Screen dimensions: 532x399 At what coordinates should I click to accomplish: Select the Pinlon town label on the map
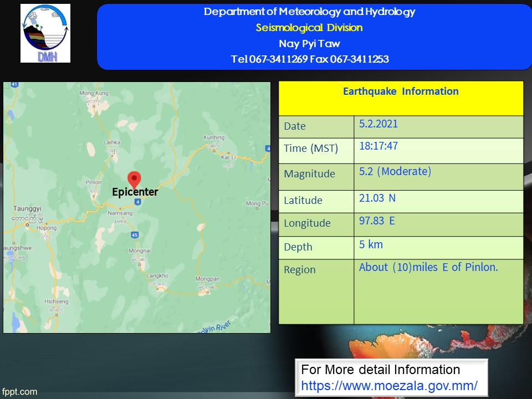(94, 182)
